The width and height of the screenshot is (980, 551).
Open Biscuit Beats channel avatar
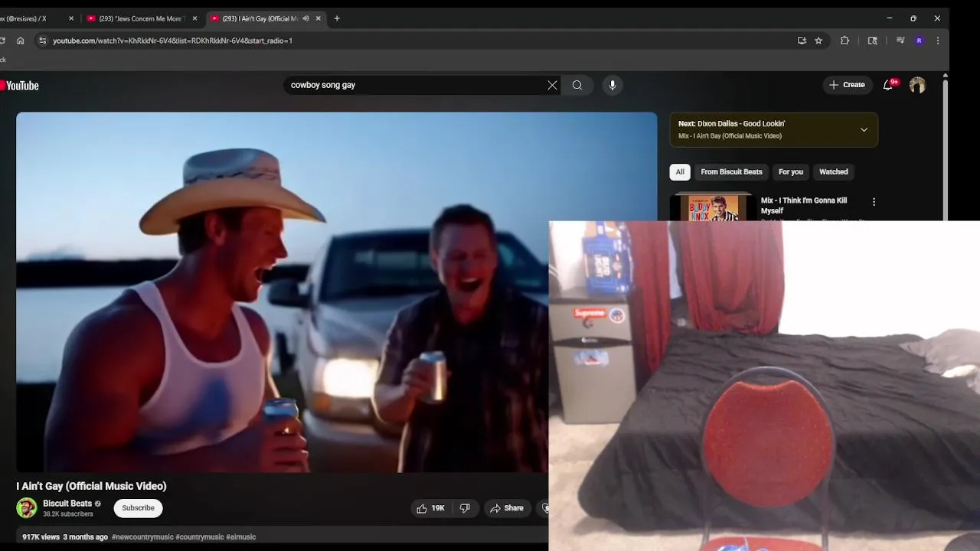pyautogui.click(x=27, y=507)
